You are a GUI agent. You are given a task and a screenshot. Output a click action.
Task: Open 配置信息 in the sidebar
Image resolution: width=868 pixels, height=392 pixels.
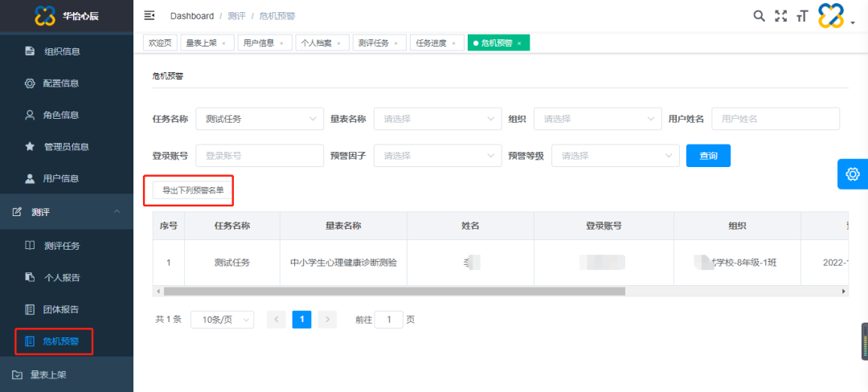(67, 84)
